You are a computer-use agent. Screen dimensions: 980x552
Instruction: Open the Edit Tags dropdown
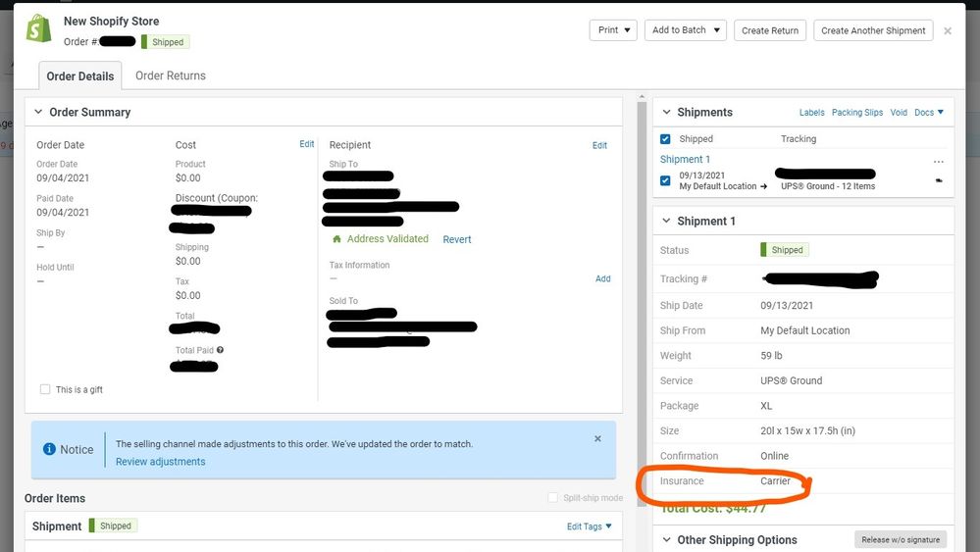point(589,527)
